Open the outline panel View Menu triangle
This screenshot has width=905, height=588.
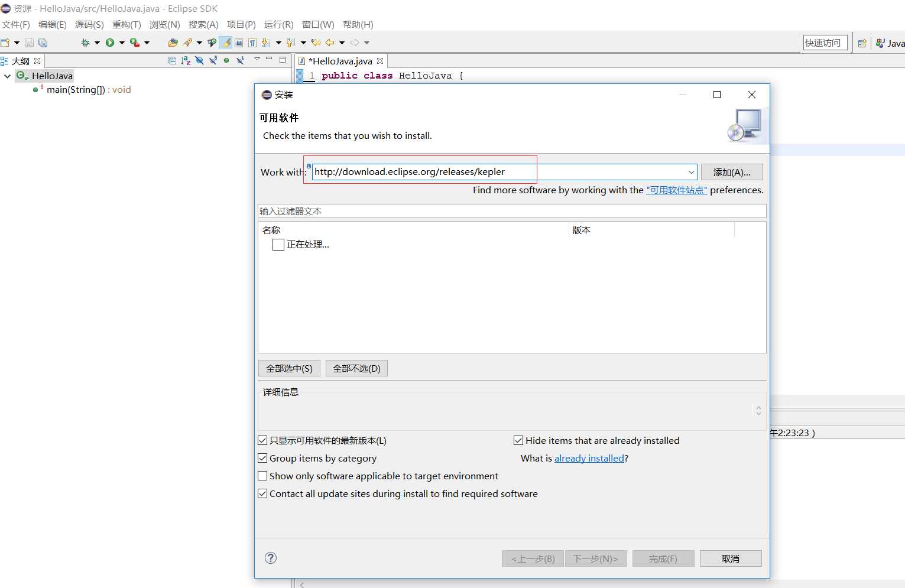[x=257, y=59]
